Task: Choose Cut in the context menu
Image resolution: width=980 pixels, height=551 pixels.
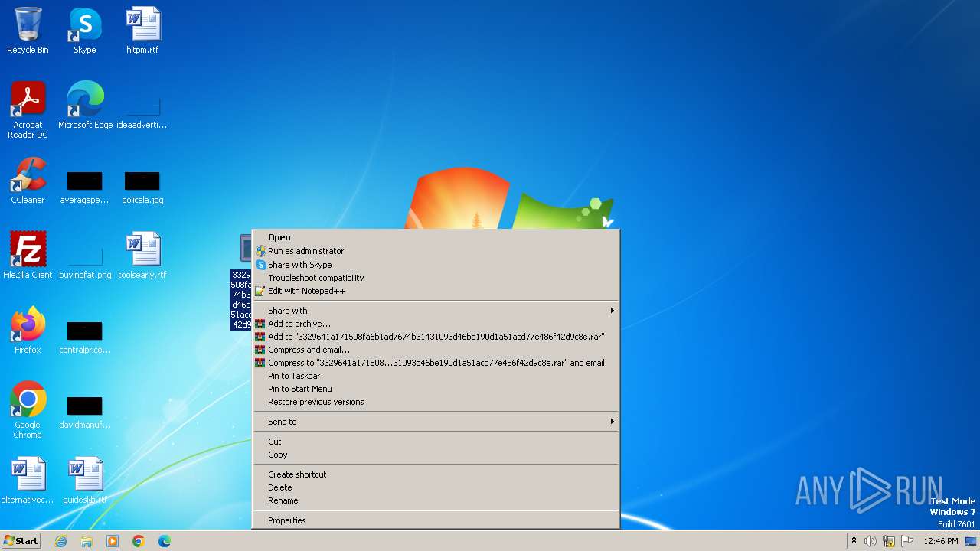Action: click(x=436, y=442)
